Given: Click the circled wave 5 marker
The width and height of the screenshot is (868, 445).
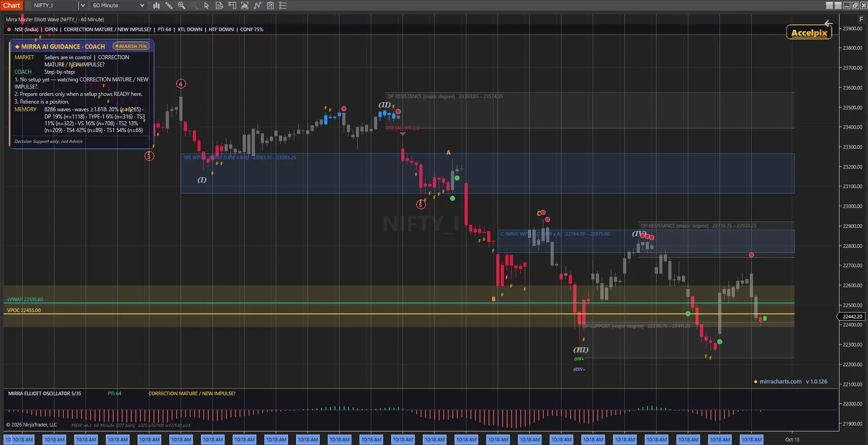Looking at the screenshot, I should 420,204.
